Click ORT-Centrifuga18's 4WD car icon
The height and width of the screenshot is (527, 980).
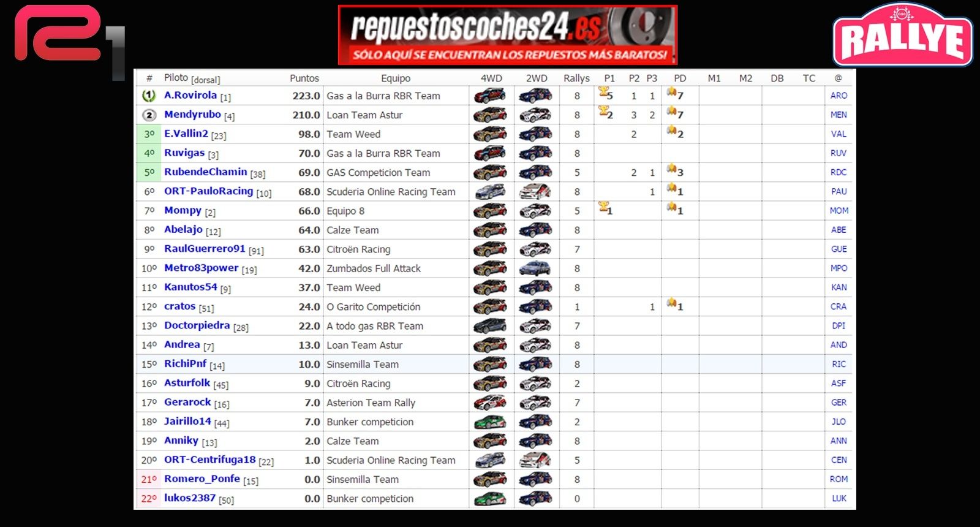pyautogui.click(x=490, y=460)
